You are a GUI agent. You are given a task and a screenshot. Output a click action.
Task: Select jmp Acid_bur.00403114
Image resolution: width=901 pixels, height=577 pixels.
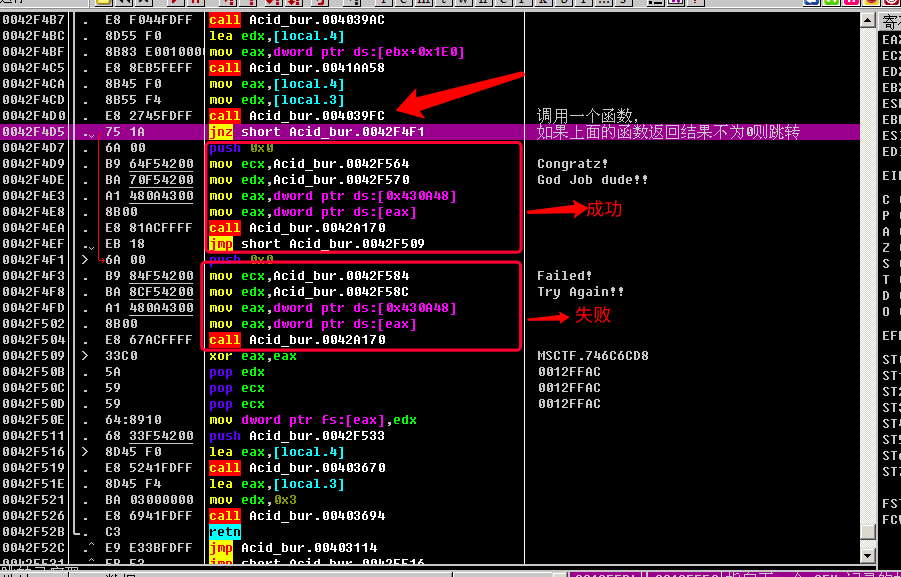[x=292, y=548]
